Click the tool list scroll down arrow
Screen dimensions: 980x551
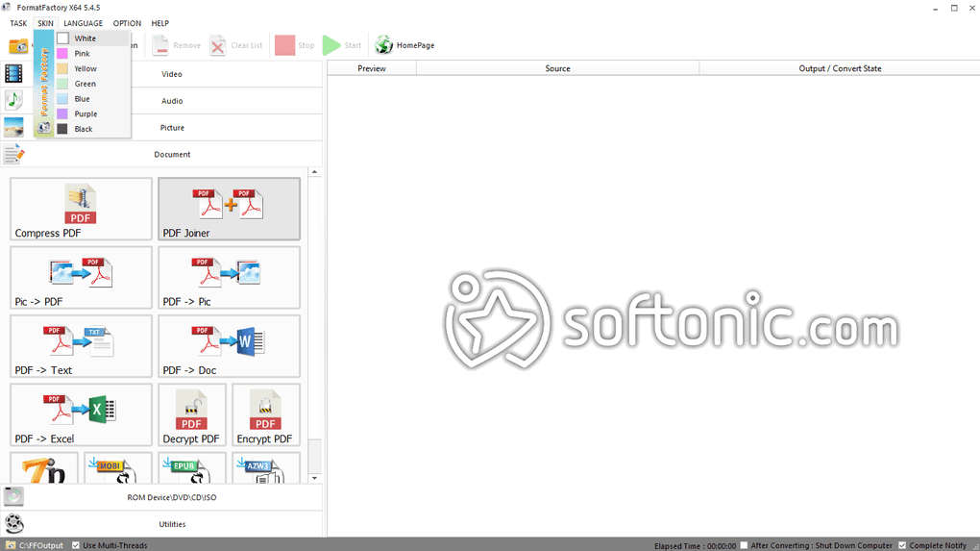(x=314, y=478)
